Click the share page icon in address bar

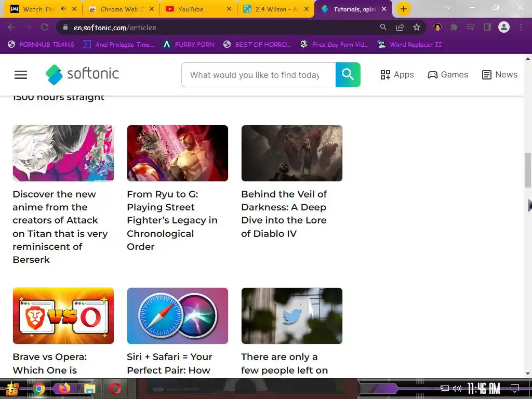400,27
